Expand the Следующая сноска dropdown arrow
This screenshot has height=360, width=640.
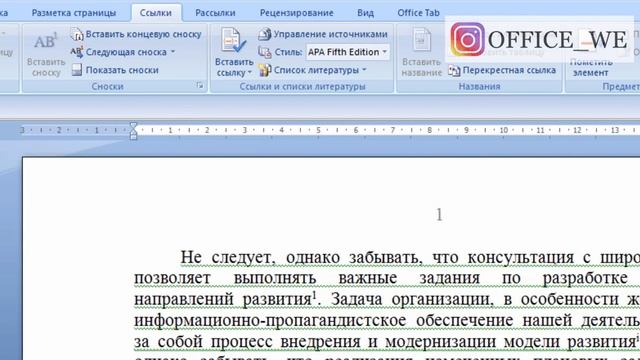coord(173,52)
